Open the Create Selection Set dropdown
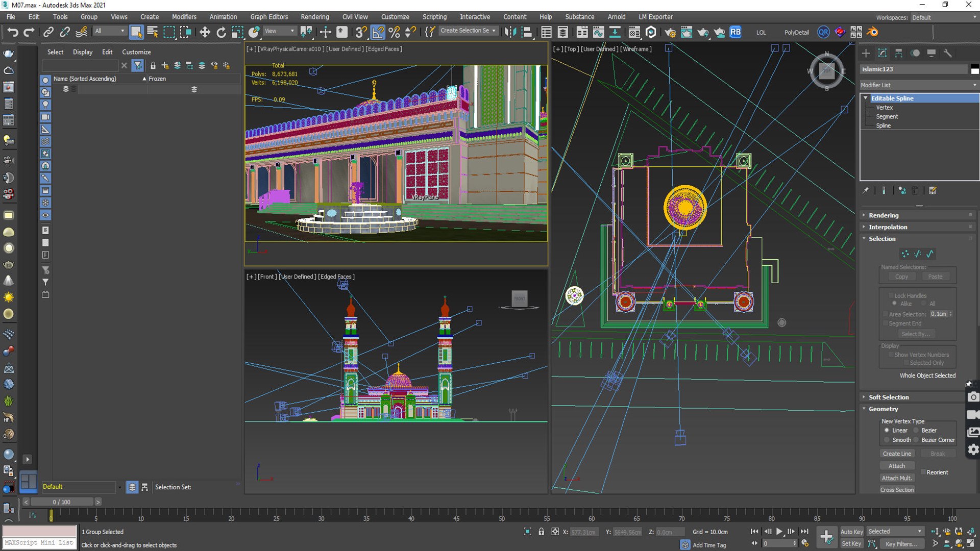This screenshot has width=980, height=551. click(468, 31)
